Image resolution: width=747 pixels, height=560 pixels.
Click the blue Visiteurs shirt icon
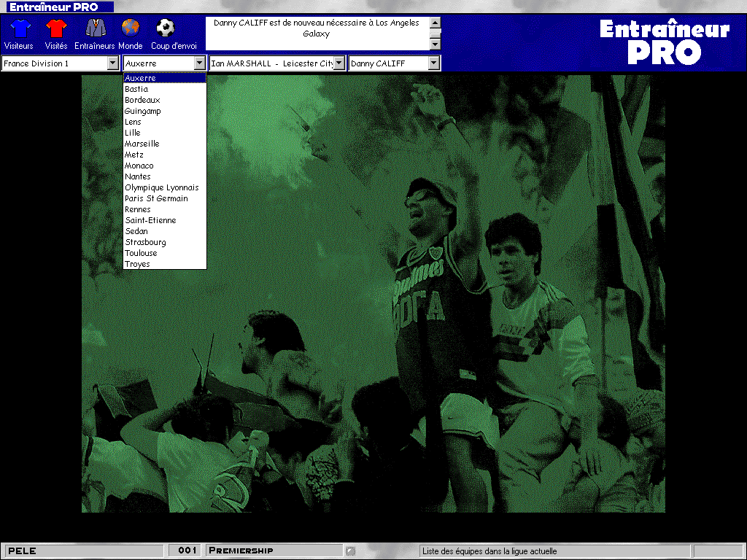[19, 29]
